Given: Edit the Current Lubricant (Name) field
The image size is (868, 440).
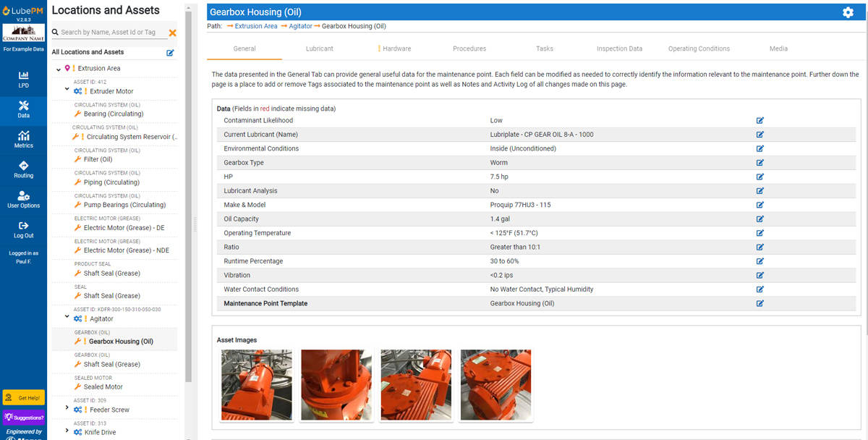Looking at the screenshot, I should click(760, 135).
